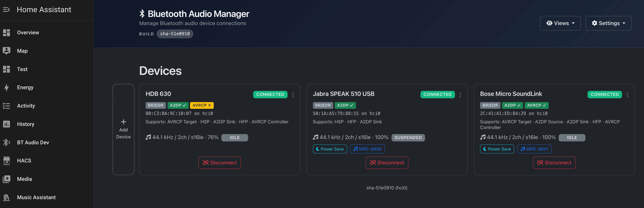Viewport: 644px width, 208px height.
Task: Click the CONNECTED badge on HDB 630
Action: (270, 94)
